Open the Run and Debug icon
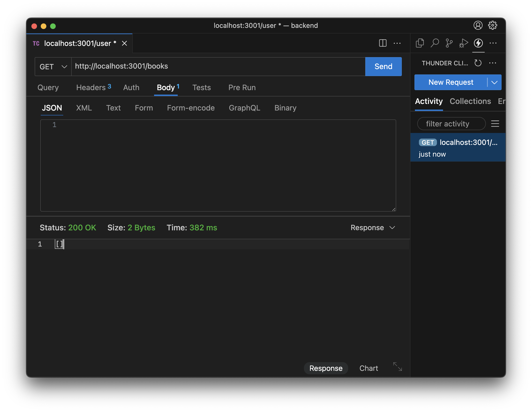The height and width of the screenshot is (412, 532). [463, 43]
